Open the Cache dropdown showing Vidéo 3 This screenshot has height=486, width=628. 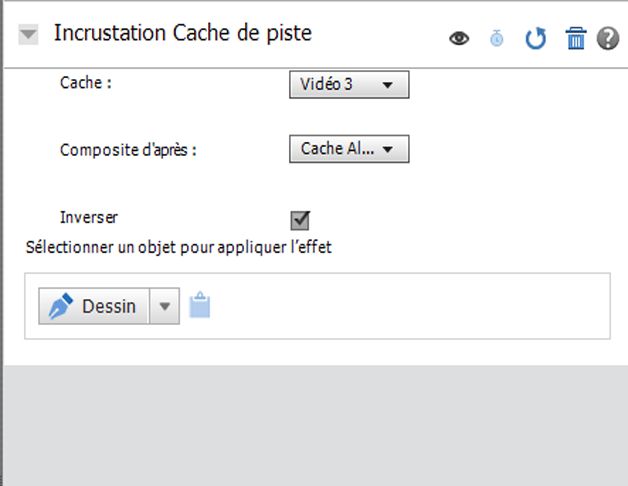click(349, 85)
